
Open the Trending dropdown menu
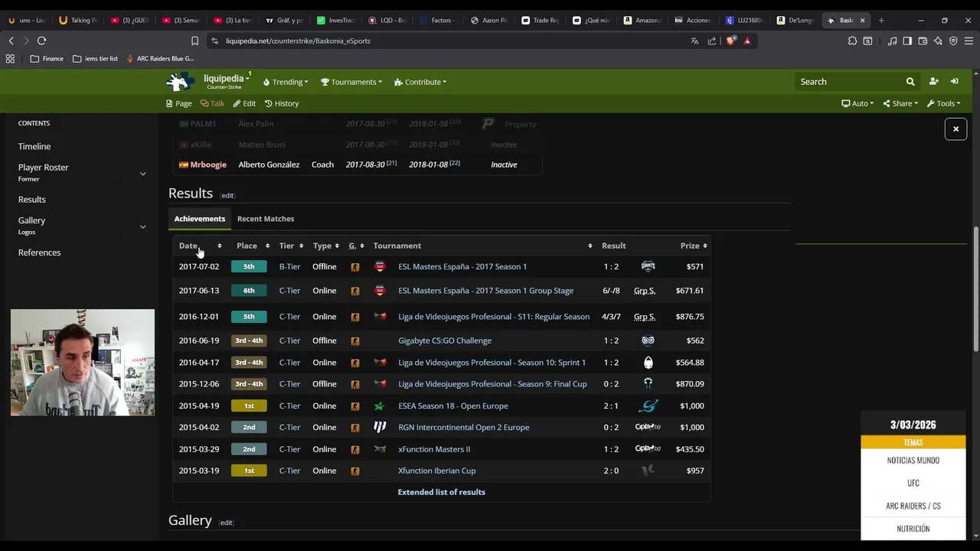tap(286, 82)
